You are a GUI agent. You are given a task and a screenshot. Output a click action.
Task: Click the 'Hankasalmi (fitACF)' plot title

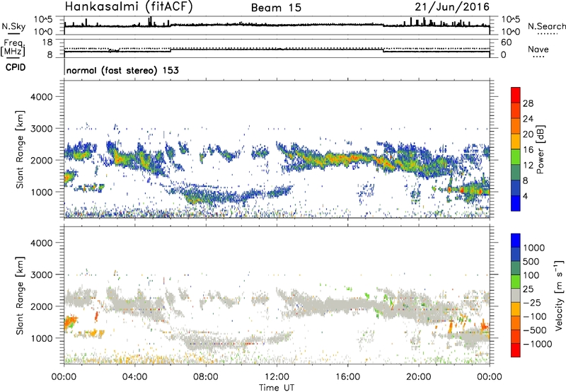(x=129, y=7)
